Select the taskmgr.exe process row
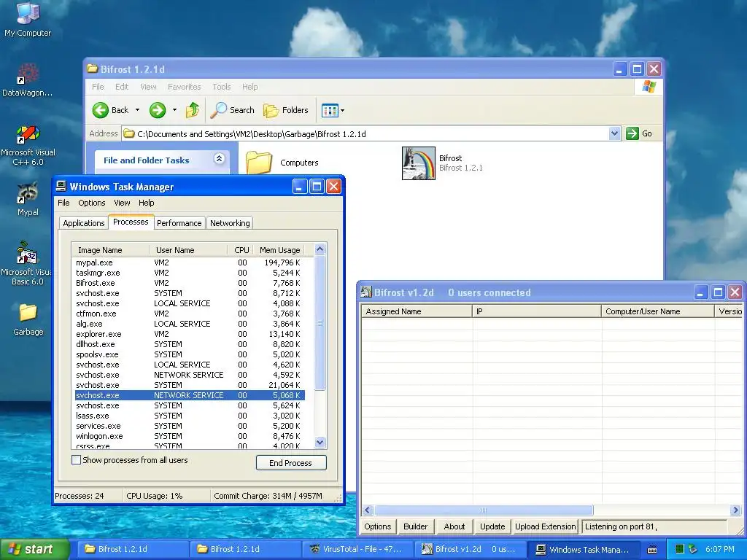This screenshot has width=747, height=560. [190, 273]
